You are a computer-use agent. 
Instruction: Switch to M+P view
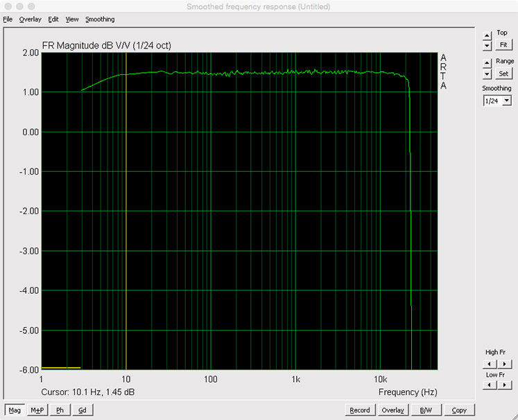(37, 410)
